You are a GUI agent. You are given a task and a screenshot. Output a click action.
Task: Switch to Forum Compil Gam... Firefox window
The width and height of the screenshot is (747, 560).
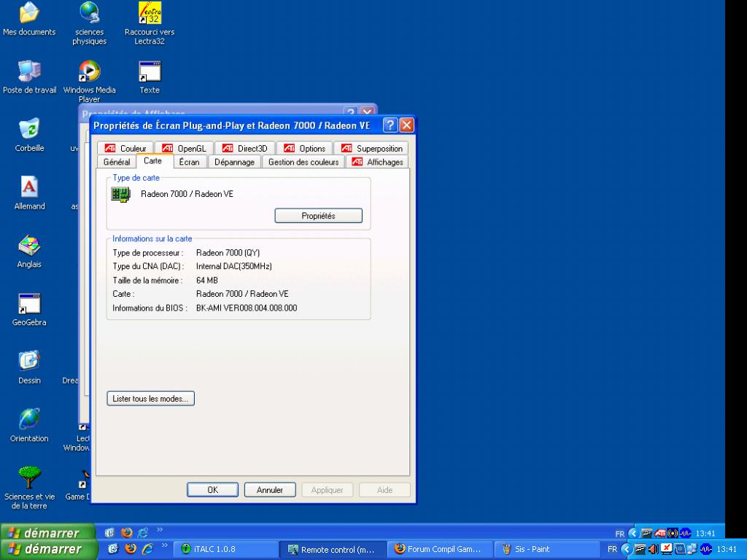[x=439, y=549]
